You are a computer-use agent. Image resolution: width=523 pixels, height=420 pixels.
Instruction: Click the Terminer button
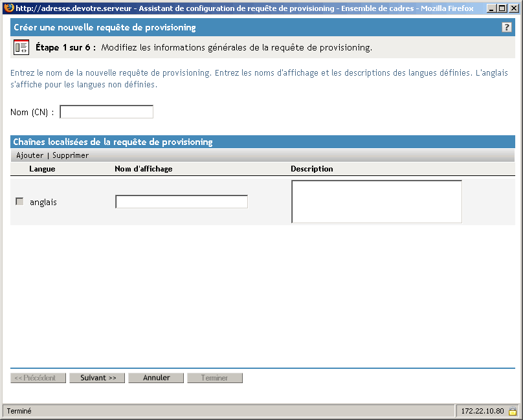pos(215,378)
